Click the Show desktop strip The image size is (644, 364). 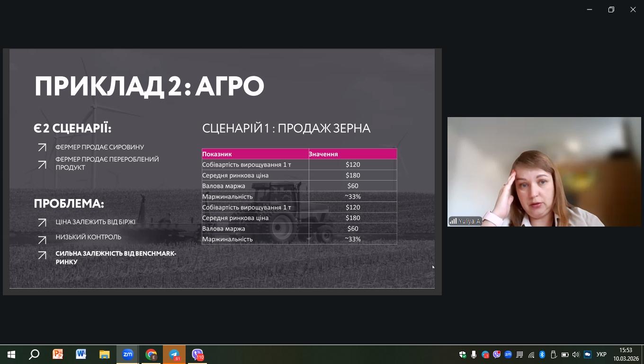tap(643, 355)
